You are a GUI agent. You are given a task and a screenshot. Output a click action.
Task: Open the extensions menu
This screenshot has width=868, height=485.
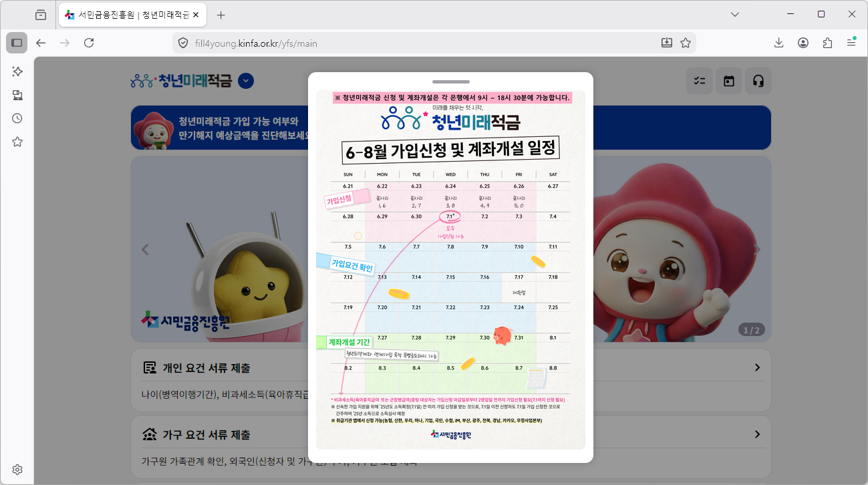click(x=827, y=43)
